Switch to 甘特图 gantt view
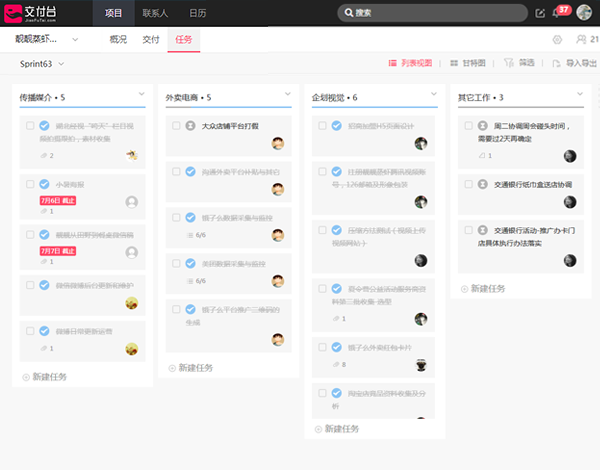 [x=468, y=63]
